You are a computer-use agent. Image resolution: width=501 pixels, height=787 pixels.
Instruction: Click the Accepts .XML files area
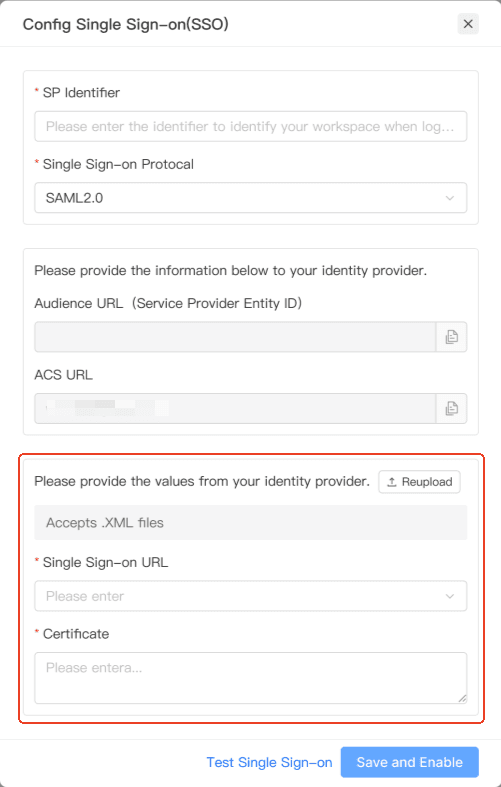pyautogui.click(x=250, y=522)
